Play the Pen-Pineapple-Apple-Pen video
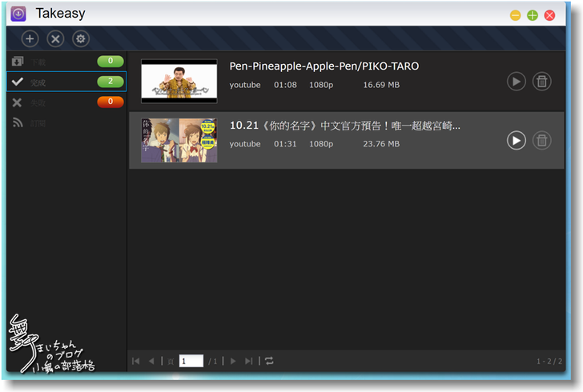Screen dimensions: 583x392 click(x=516, y=82)
